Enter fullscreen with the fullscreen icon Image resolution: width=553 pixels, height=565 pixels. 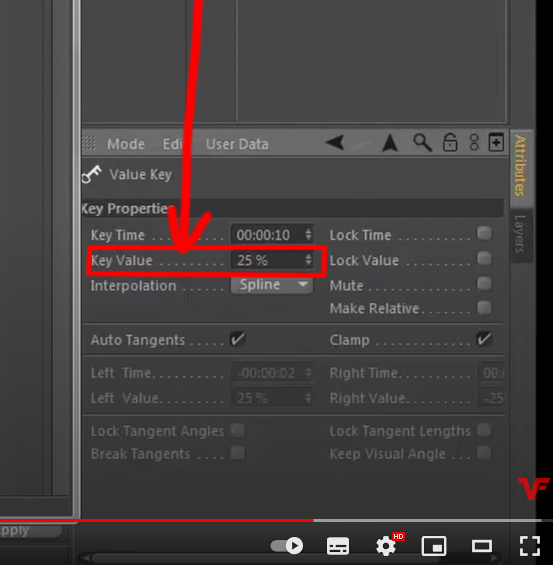(530, 546)
